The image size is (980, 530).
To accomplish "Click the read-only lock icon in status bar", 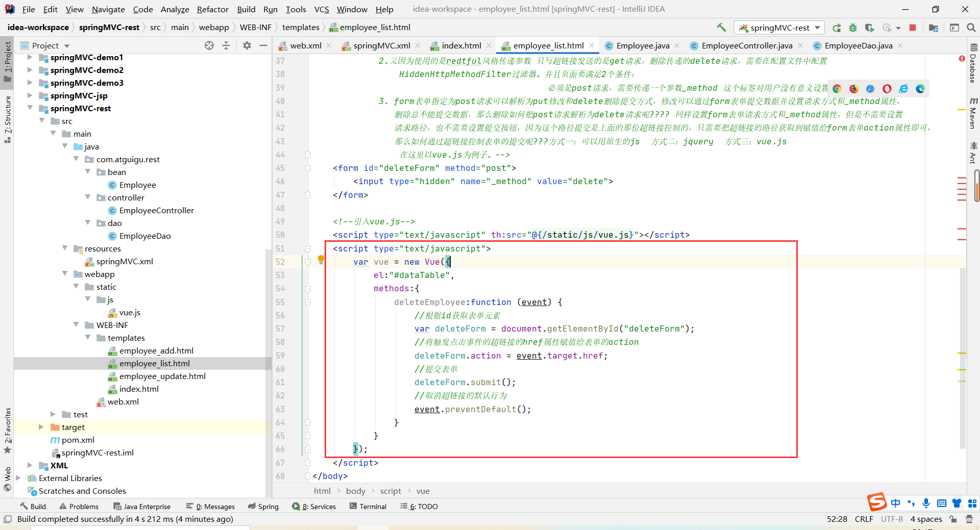I will pyautogui.click(x=953, y=519).
